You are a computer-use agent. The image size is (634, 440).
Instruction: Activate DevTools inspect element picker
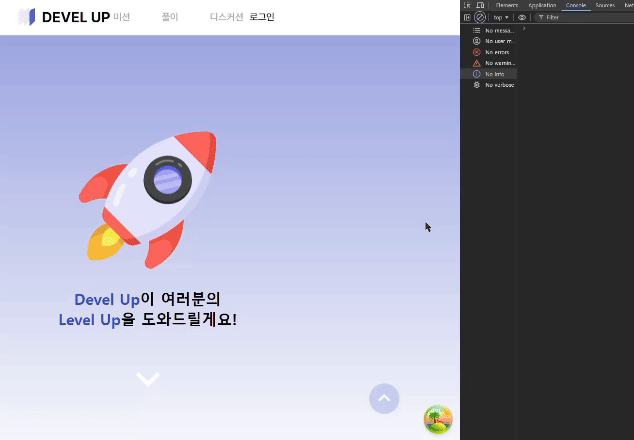click(x=467, y=5)
